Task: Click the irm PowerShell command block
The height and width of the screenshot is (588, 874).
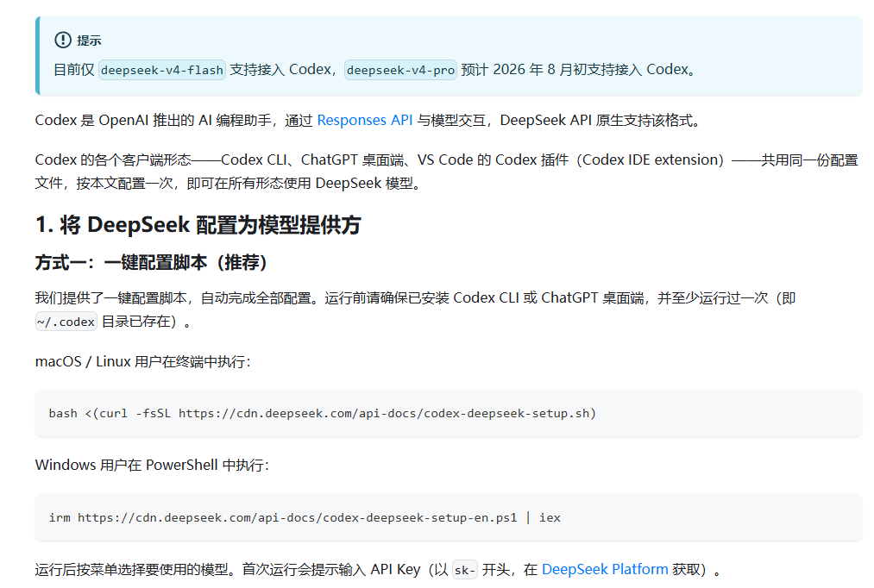Action: [x=449, y=517]
